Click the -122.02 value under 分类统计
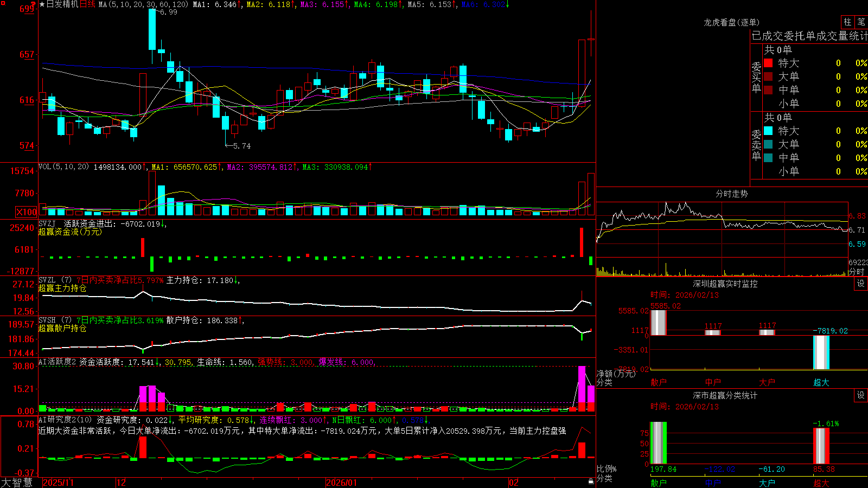The width and height of the screenshot is (868, 488). coord(720,469)
